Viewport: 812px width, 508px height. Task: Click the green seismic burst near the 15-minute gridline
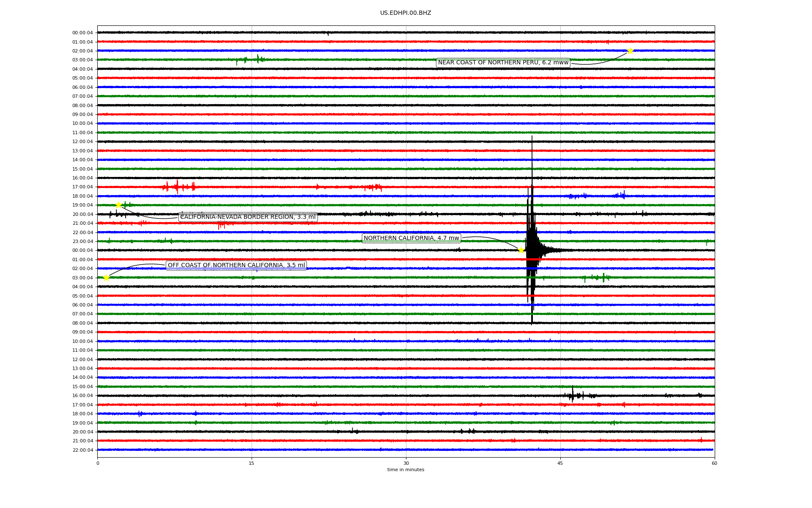pos(258,59)
